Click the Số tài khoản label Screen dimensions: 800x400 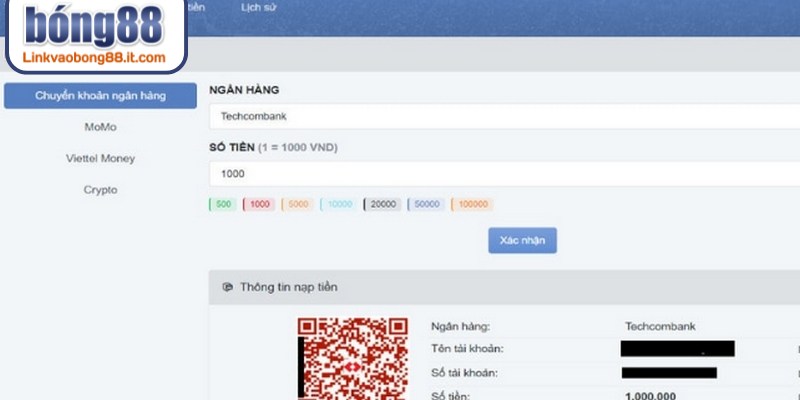click(464, 373)
